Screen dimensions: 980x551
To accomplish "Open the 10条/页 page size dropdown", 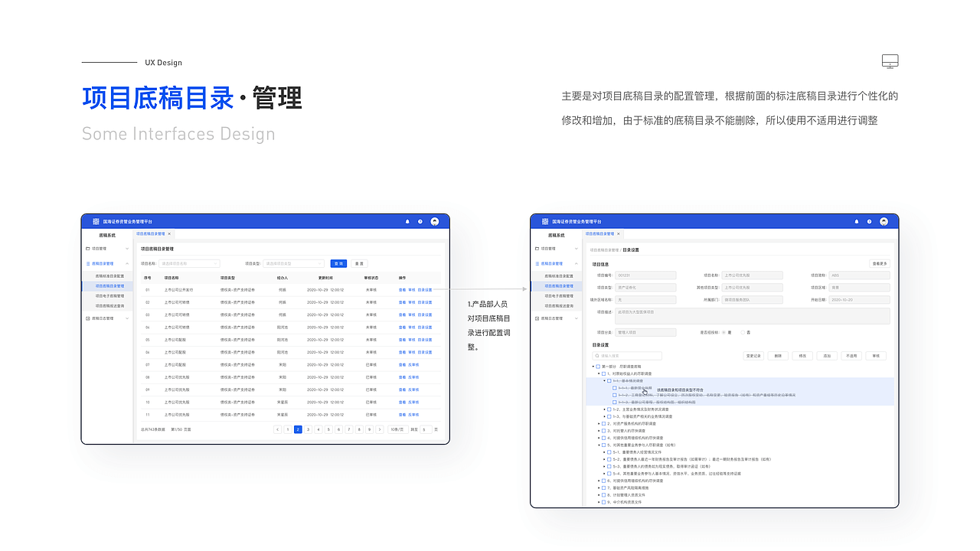I will tap(397, 429).
